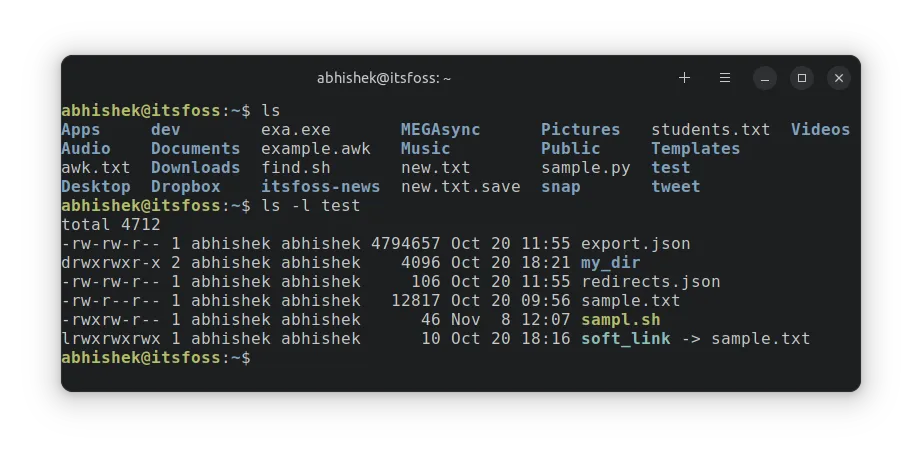Open a new terminal tab with plus icon
The height and width of the screenshot is (459, 922).
coord(684,78)
